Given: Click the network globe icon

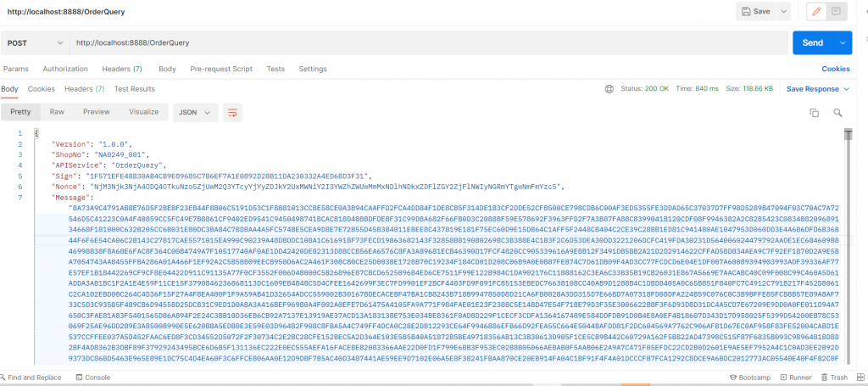Looking at the screenshot, I should pyautogui.click(x=609, y=89).
